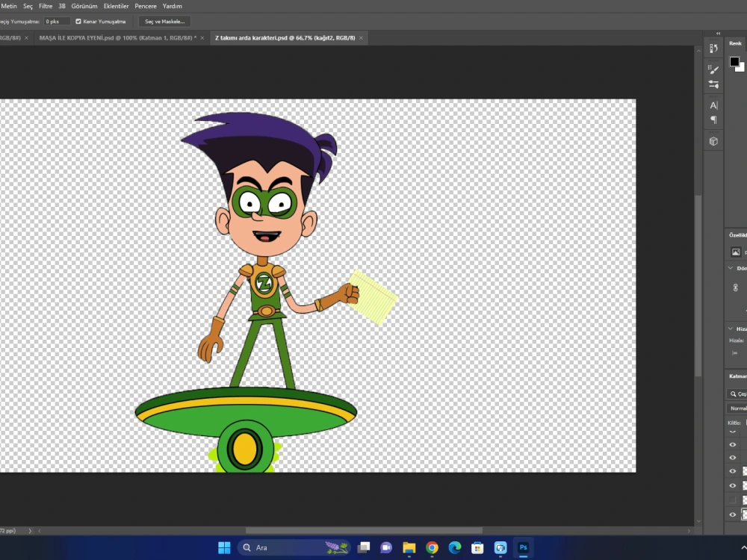Show the hidden layer via its empty visibility box

tap(733, 500)
